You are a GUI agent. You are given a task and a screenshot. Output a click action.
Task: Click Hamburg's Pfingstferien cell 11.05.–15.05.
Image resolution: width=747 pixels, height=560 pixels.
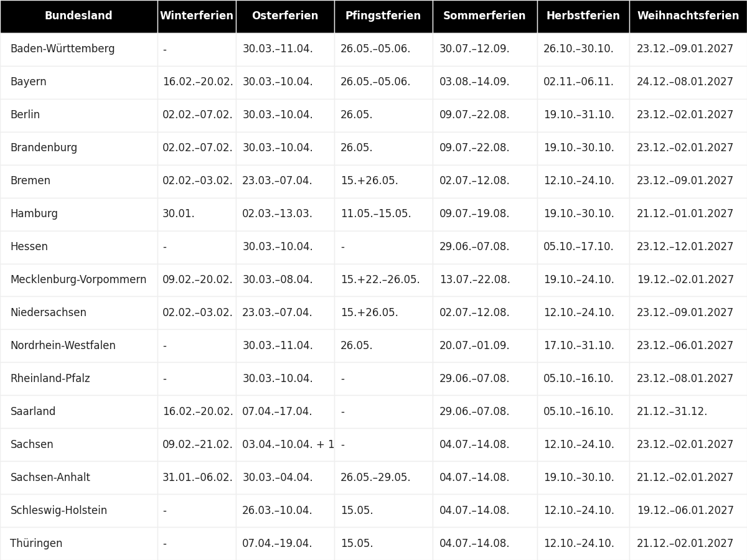375,214
